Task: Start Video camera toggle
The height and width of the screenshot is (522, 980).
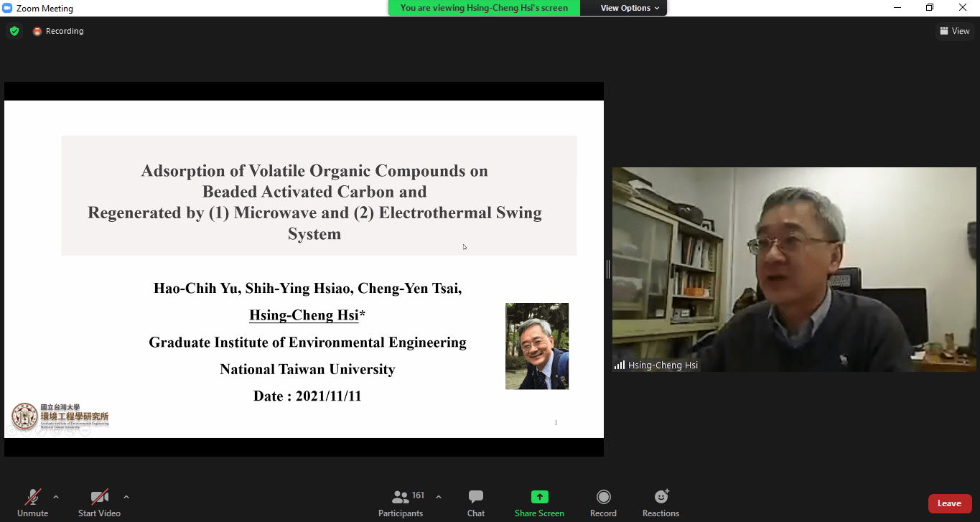Action: pos(99,502)
